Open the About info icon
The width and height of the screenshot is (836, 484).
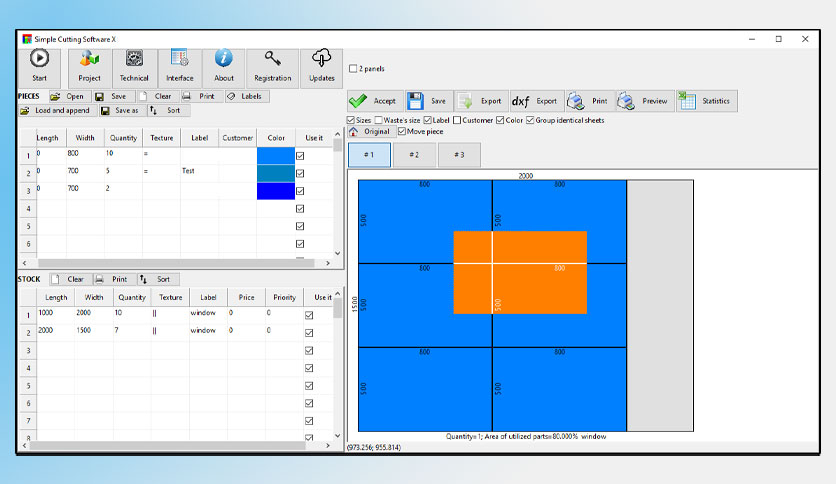click(224, 58)
